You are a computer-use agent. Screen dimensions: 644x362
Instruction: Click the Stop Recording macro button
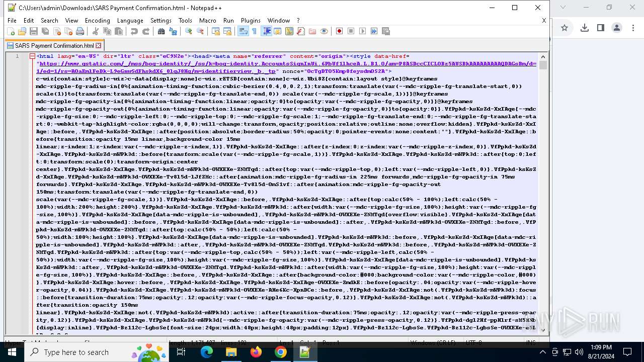pos(351,31)
